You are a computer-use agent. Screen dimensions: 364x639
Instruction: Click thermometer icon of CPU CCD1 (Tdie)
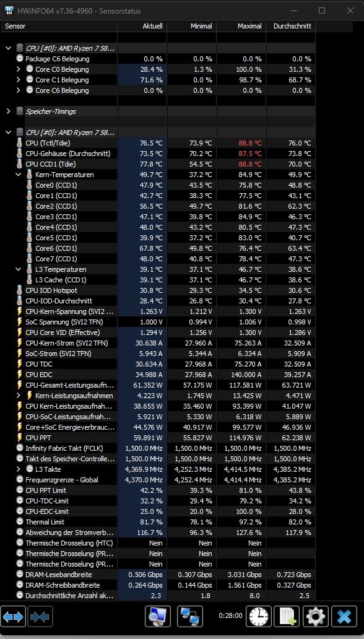20,164
